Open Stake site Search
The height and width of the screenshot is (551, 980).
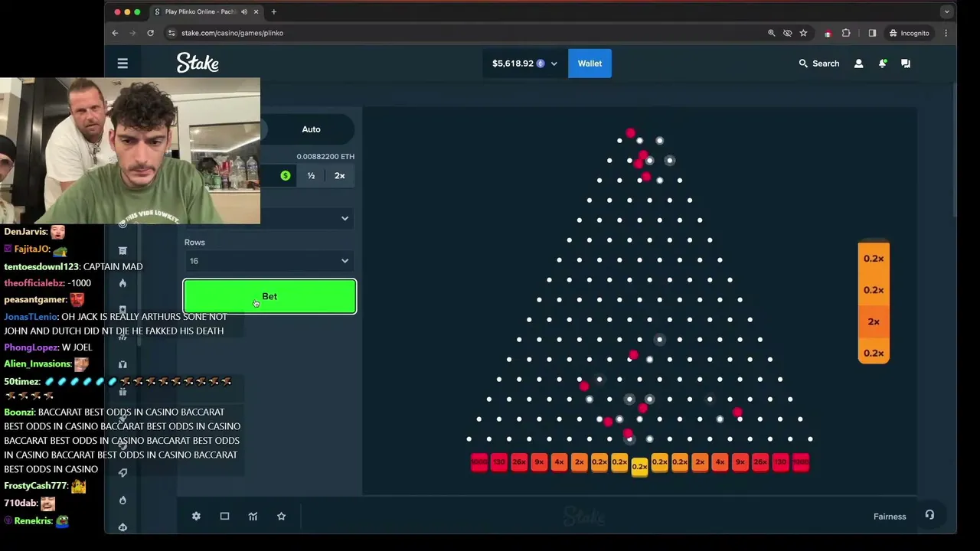819,64
